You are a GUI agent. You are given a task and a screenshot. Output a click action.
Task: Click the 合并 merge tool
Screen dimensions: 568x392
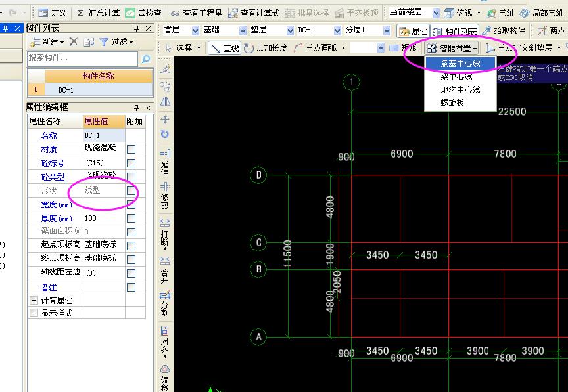[x=165, y=270]
